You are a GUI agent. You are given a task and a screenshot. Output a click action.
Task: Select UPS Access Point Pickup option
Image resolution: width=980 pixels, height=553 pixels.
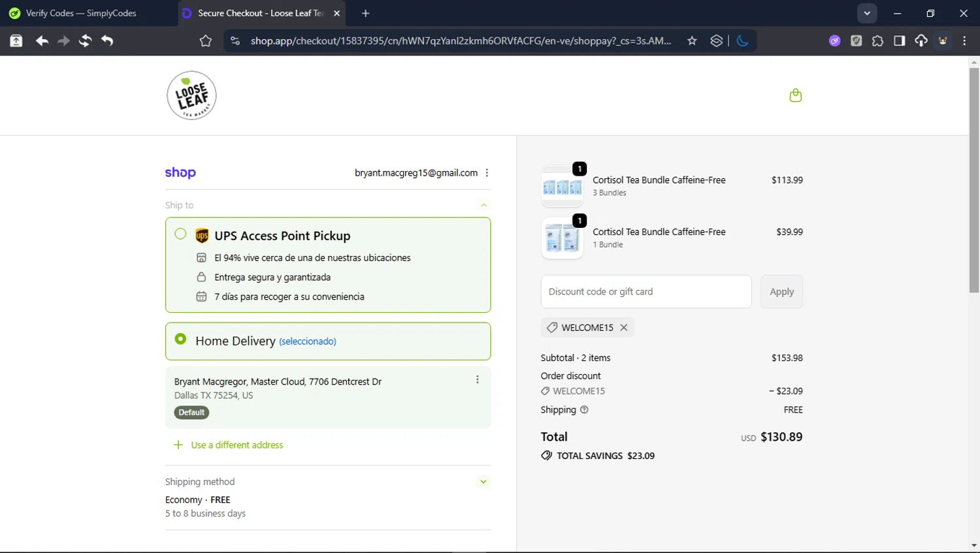click(180, 234)
